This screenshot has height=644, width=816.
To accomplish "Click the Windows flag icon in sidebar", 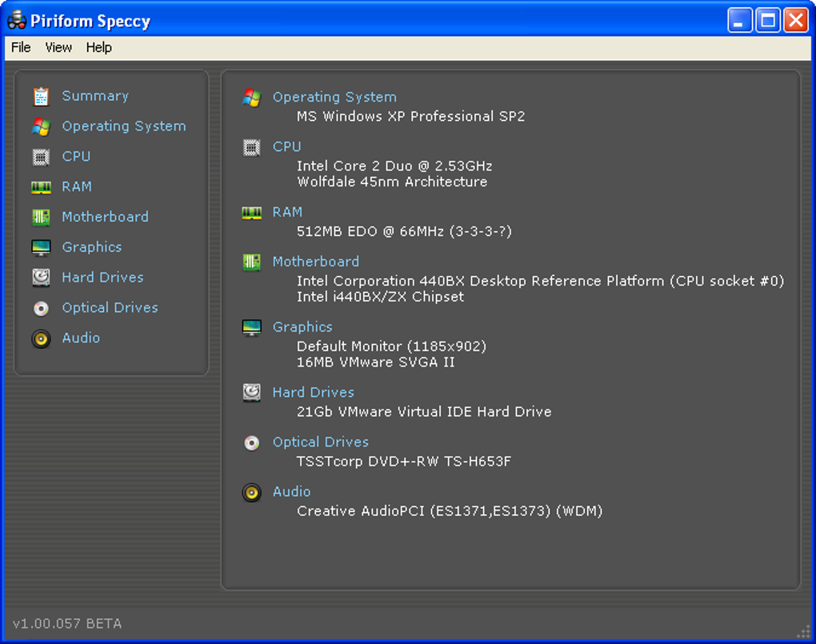I will point(41,126).
